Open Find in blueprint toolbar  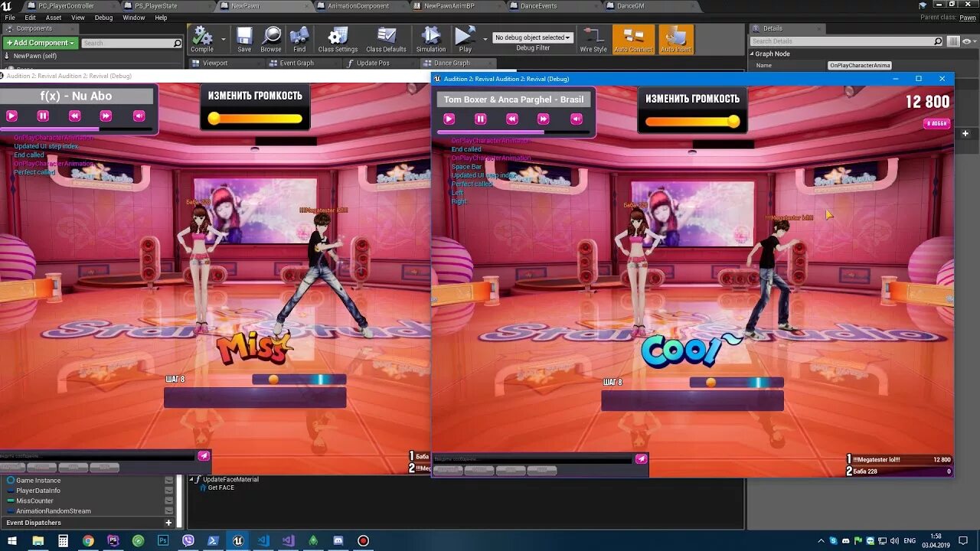pos(299,40)
